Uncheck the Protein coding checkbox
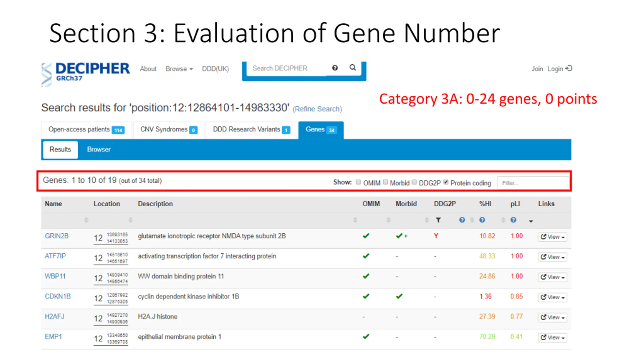This screenshot has width=644, height=362. tap(446, 182)
